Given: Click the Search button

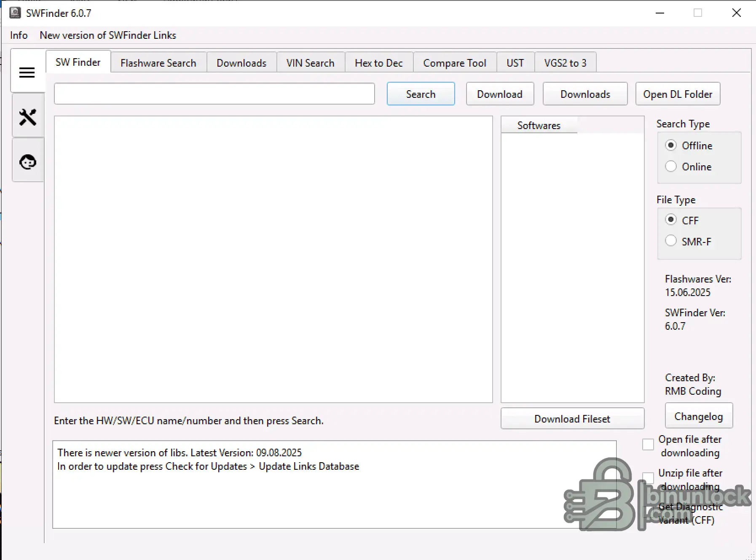Looking at the screenshot, I should click(x=421, y=94).
